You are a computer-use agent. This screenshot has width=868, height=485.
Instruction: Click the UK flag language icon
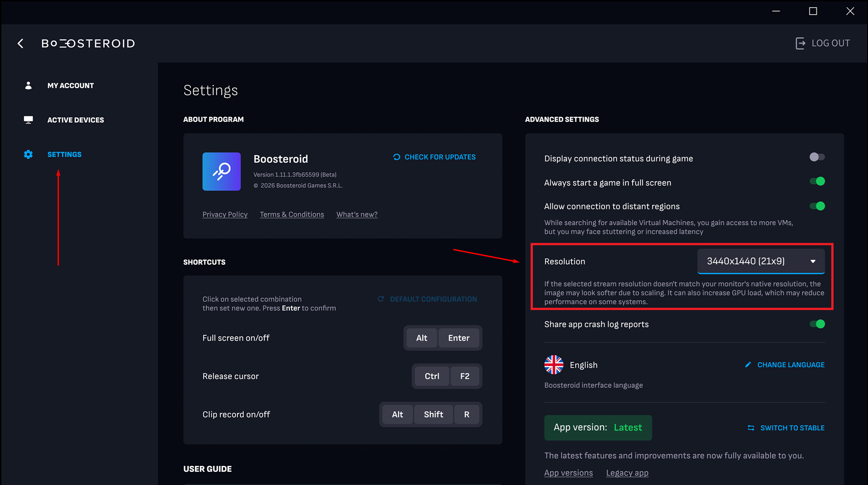pos(554,365)
